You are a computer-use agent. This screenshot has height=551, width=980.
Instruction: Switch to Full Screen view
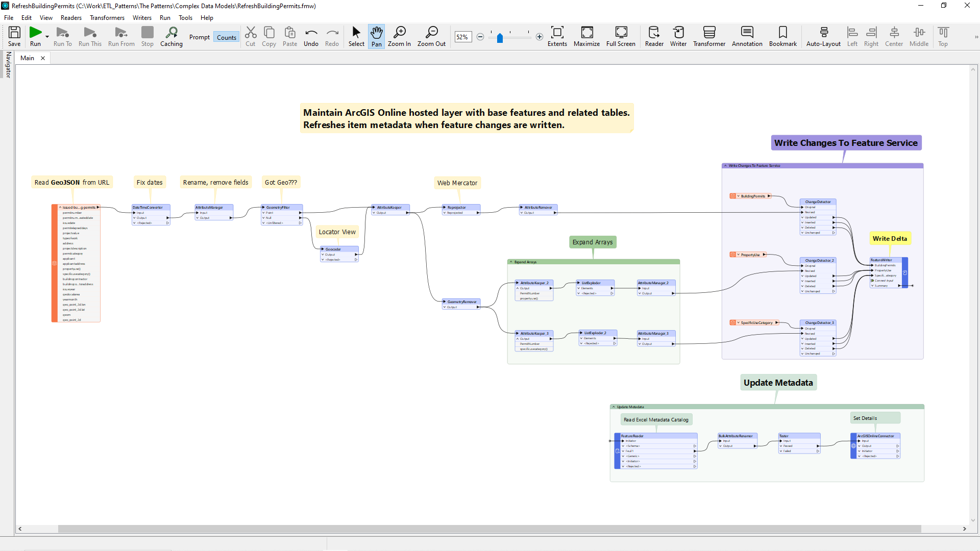pyautogui.click(x=621, y=36)
